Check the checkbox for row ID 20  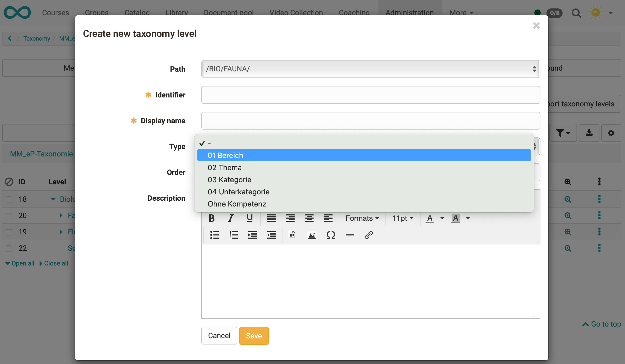click(9, 216)
